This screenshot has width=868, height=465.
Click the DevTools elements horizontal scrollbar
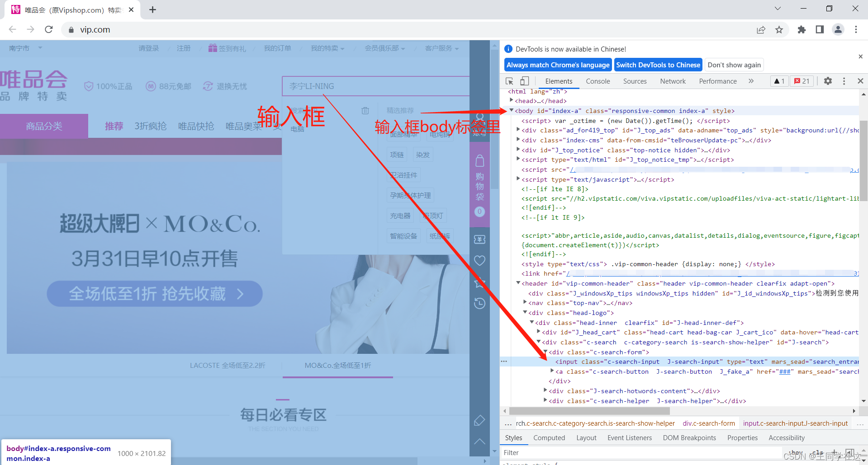(x=589, y=411)
